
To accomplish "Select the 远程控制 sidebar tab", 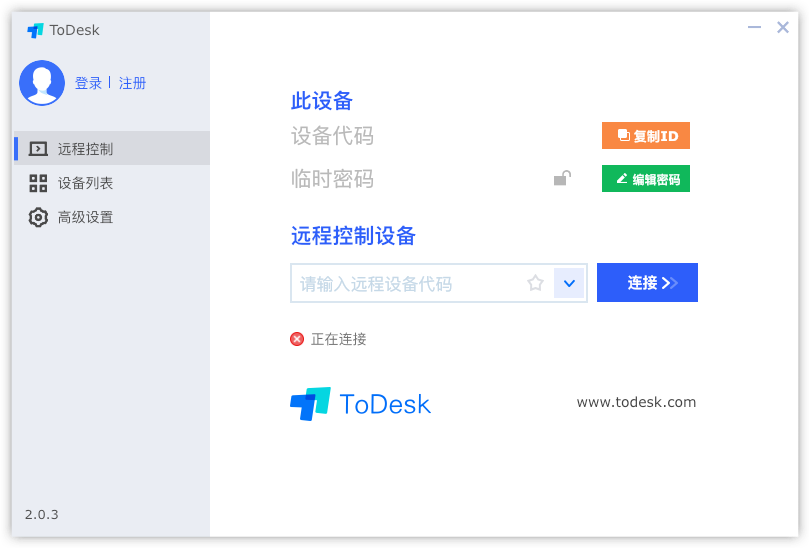I will coord(111,149).
